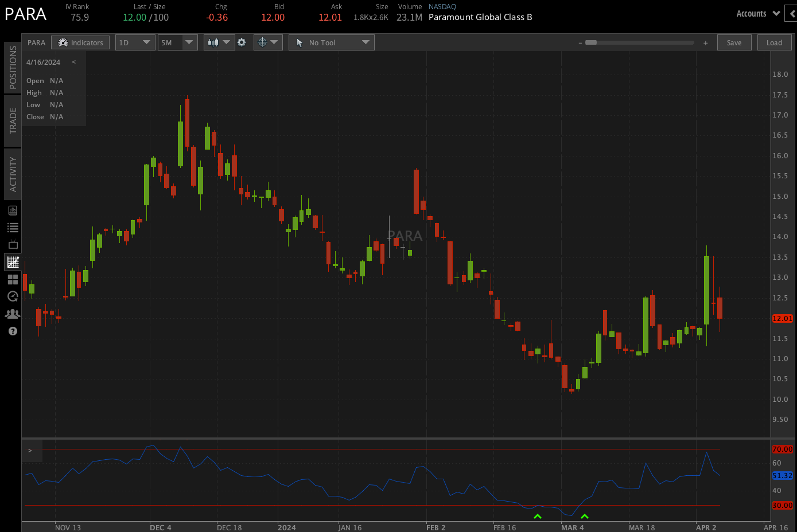The height and width of the screenshot is (532, 797).
Task: Expand the No Tool selector
Action: [x=331, y=42]
